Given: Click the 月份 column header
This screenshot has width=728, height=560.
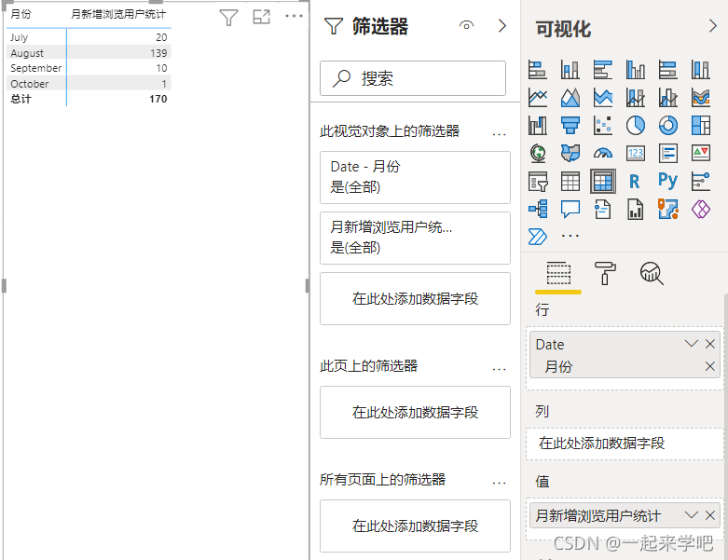Looking at the screenshot, I should click(21, 14).
